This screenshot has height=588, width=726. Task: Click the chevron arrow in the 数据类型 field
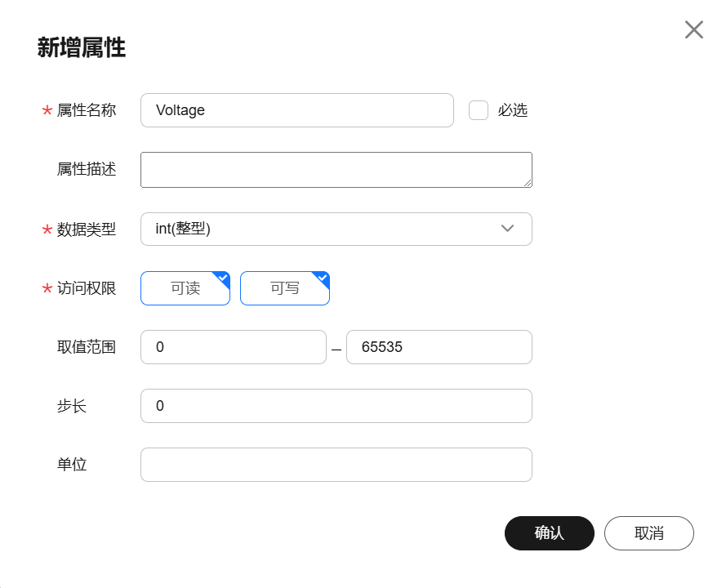(507, 228)
